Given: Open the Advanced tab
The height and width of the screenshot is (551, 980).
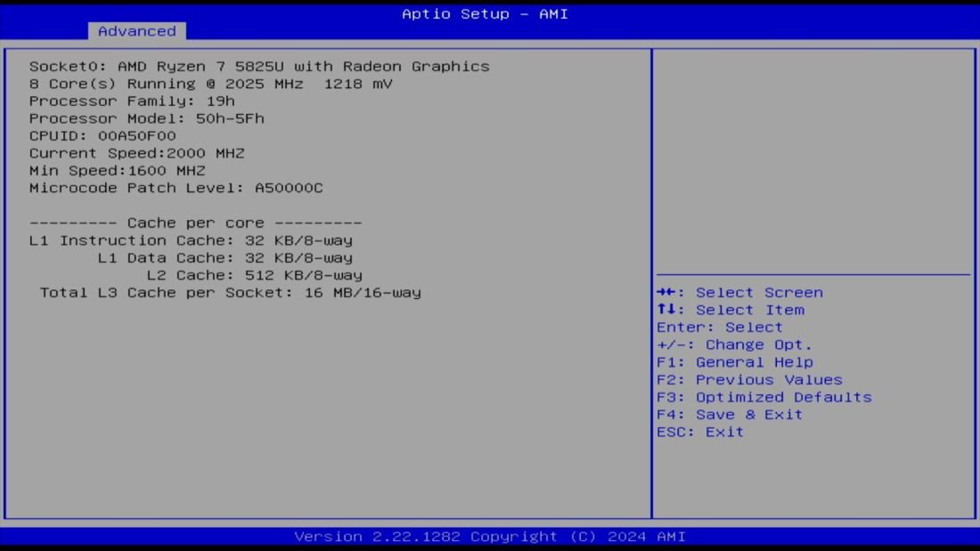Looking at the screenshot, I should [137, 31].
